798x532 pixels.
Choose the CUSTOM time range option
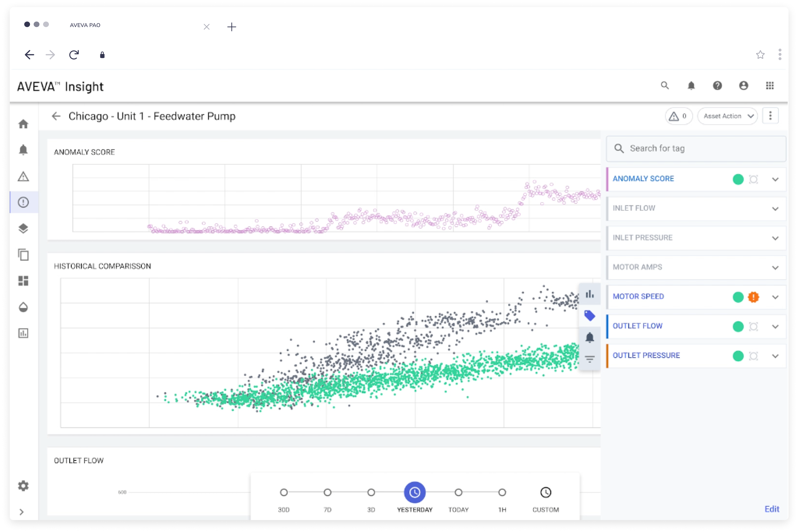545,492
